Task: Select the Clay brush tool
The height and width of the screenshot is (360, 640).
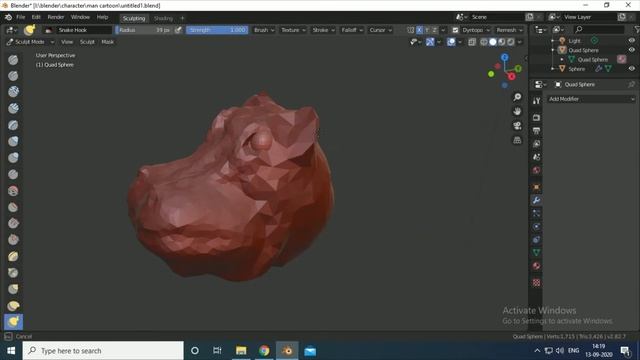Action: coord(13,92)
